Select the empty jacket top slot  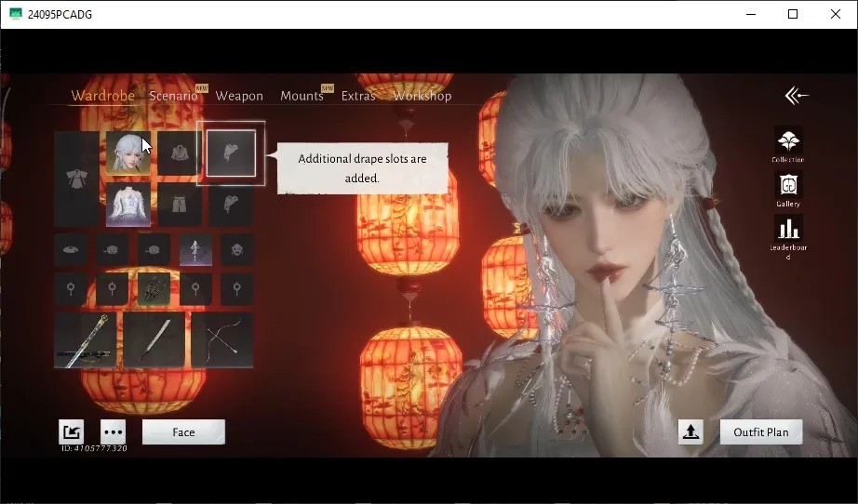[179, 153]
